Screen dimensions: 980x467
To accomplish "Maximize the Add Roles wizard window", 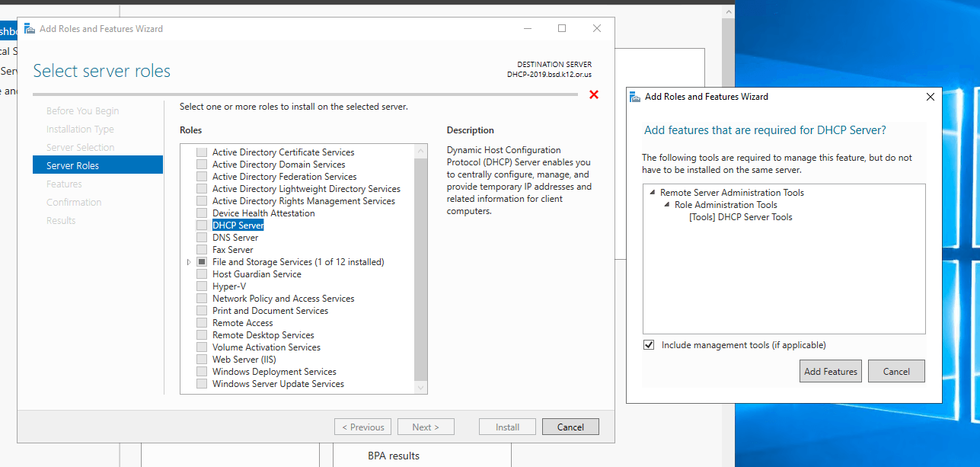I will click(562, 29).
